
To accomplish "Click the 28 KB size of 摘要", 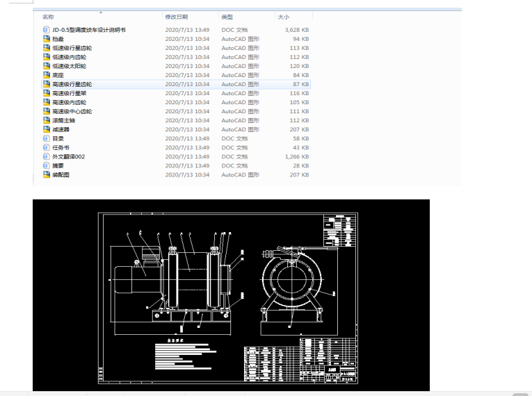I will pyautogui.click(x=301, y=165).
